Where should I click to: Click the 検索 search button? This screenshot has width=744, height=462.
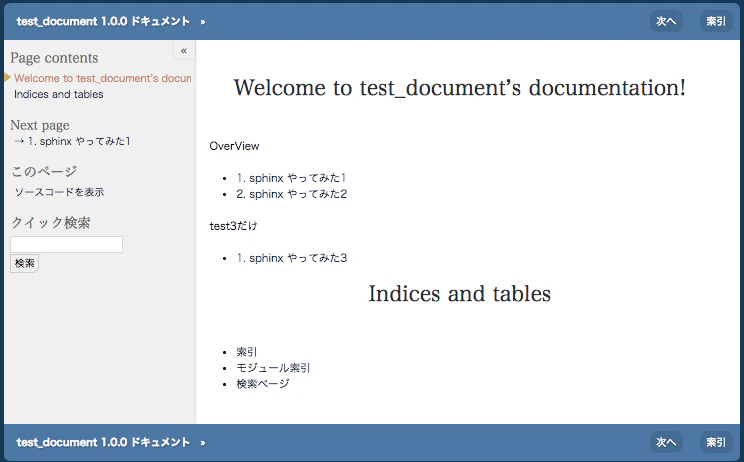pyautogui.click(x=24, y=263)
